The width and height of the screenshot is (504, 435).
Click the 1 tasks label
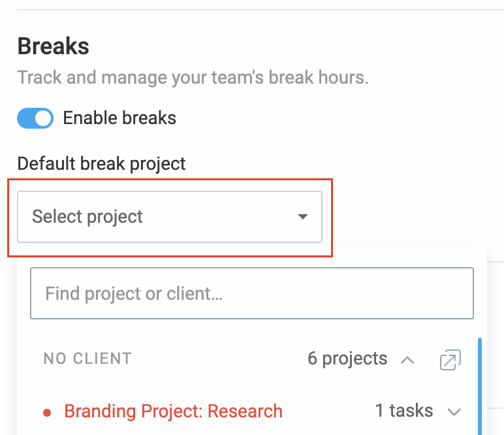tap(404, 411)
